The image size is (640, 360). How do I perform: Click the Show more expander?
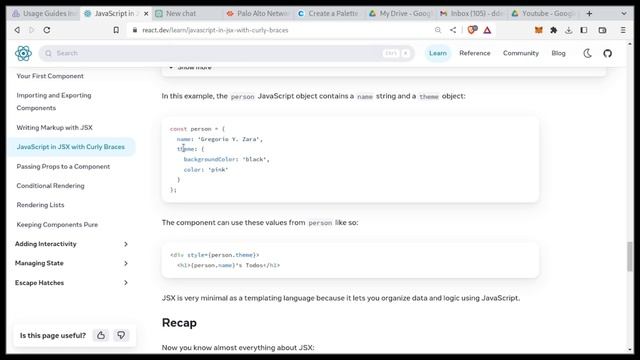tap(191, 67)
